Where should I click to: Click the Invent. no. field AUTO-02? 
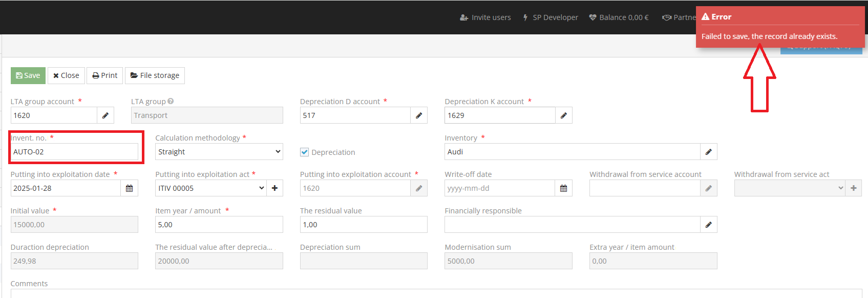point(74,152)
